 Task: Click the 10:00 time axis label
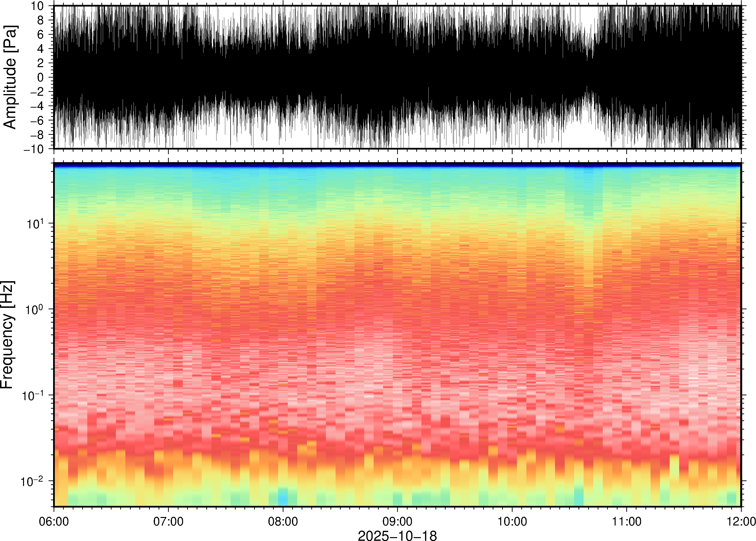(512, 521)
